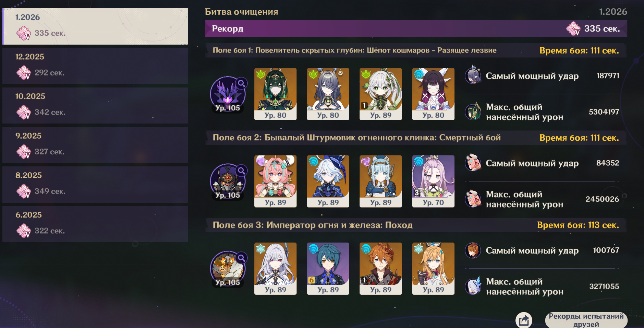Select the 10.2025 record entry
This screenshot has width=644, height=328.
95,105
